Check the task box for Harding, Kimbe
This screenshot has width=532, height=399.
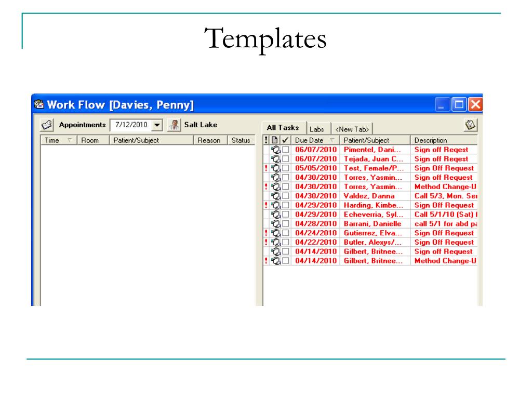286,205
